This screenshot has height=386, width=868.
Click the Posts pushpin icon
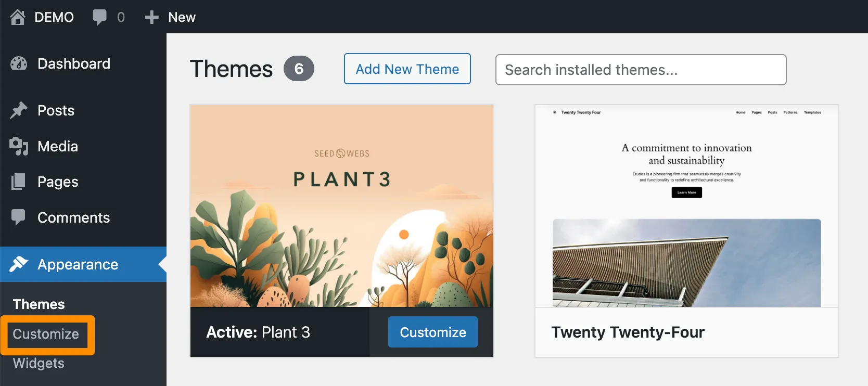(x=19, y=110)
